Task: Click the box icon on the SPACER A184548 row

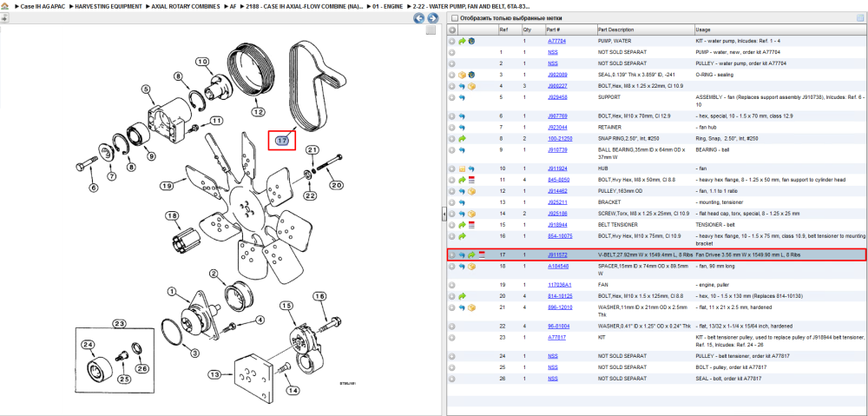Action: click(x=471, y=267)
